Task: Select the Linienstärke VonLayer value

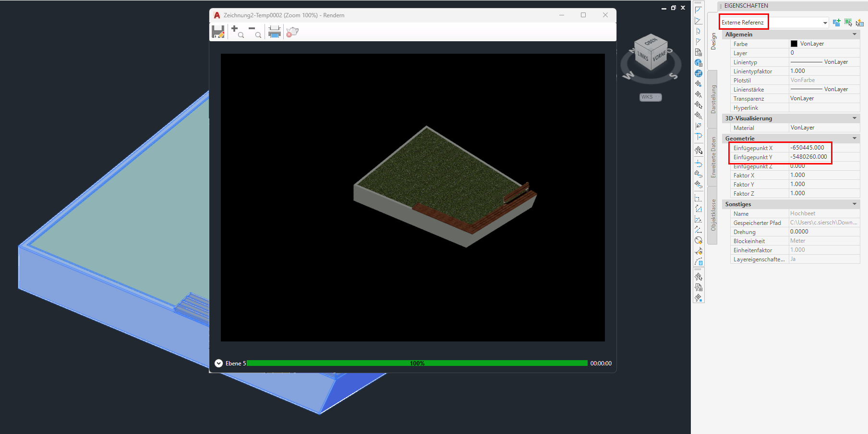Action: (824, 89)
